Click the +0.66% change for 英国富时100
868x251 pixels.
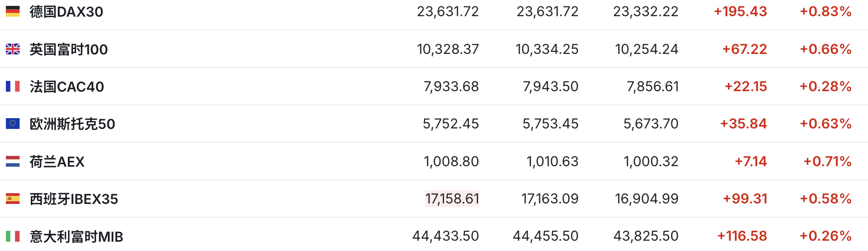pyautogui.click(x=825, y=49)
